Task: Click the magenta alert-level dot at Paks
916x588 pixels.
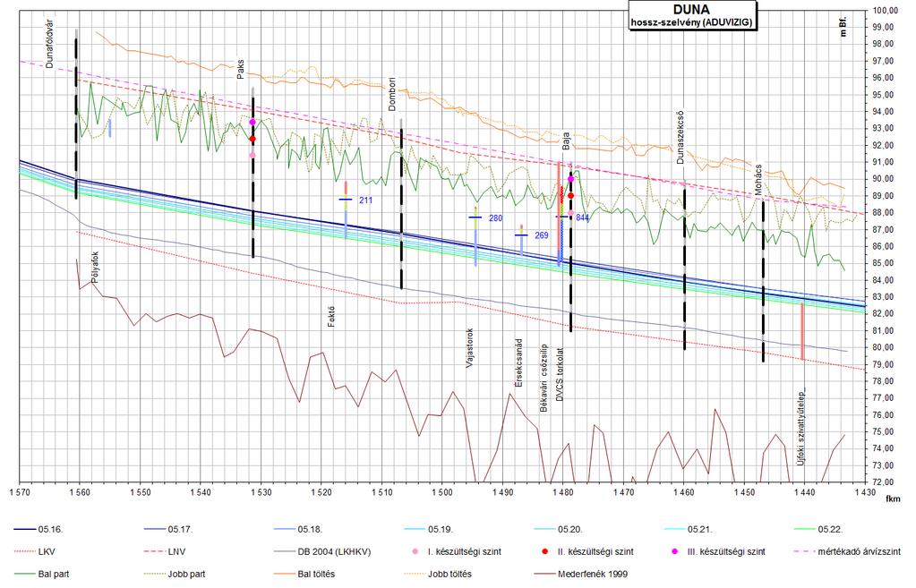Action: (x=253, y=122)
